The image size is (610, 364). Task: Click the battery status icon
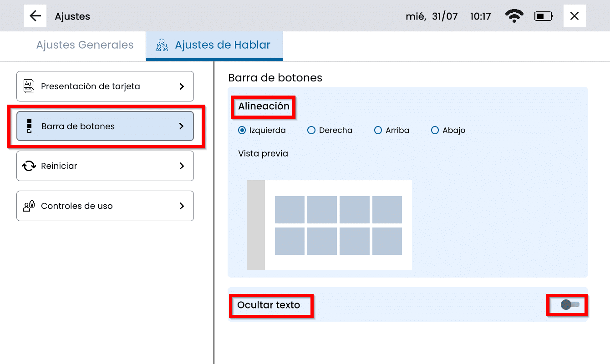click(x=543, y=16)
